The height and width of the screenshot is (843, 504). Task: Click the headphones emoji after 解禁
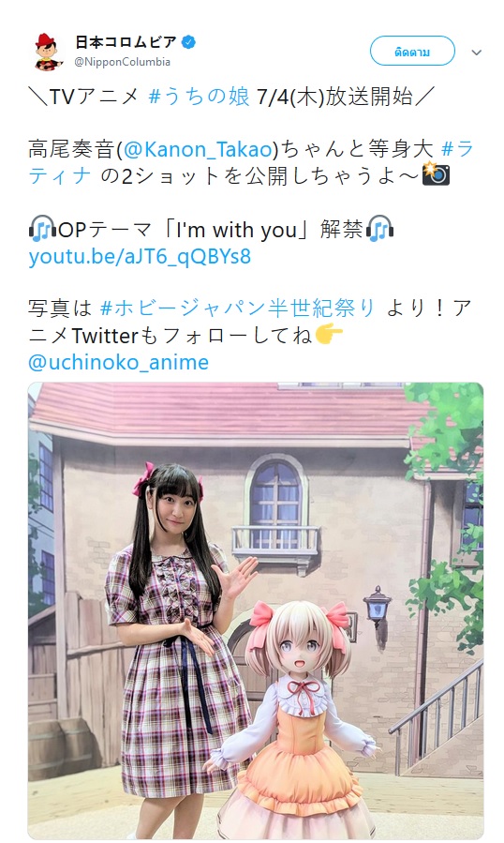(x=379, y=229)
